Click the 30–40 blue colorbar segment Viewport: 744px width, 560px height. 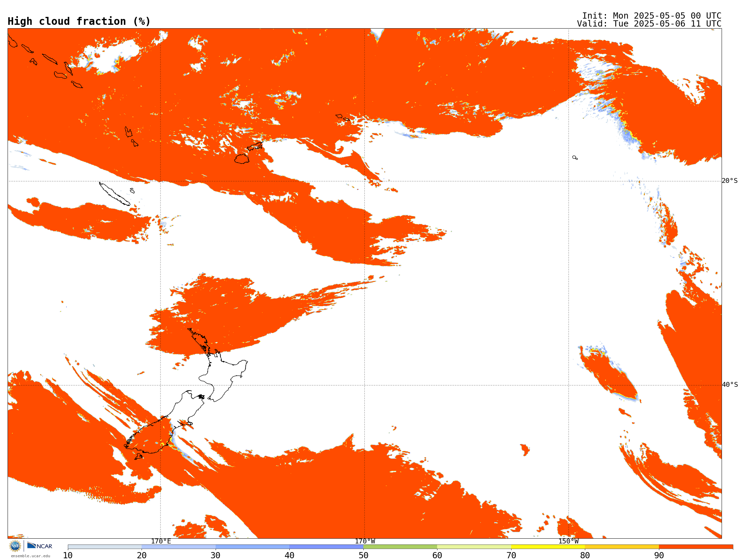tap(252, 547)
